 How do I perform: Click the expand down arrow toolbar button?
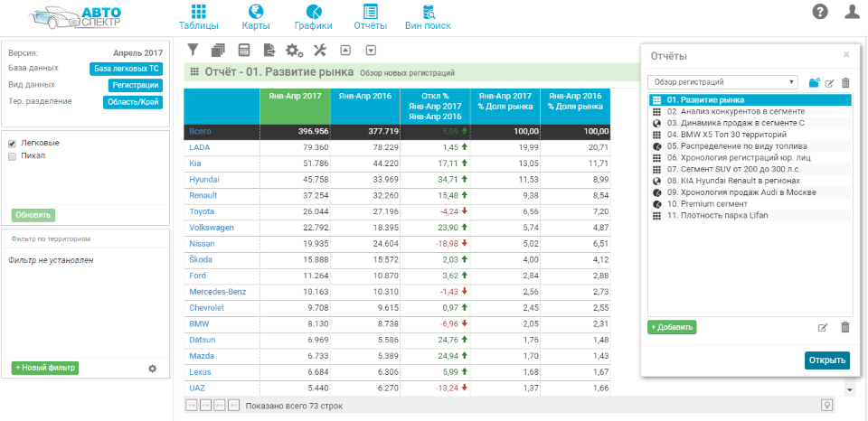click(371, 50)
